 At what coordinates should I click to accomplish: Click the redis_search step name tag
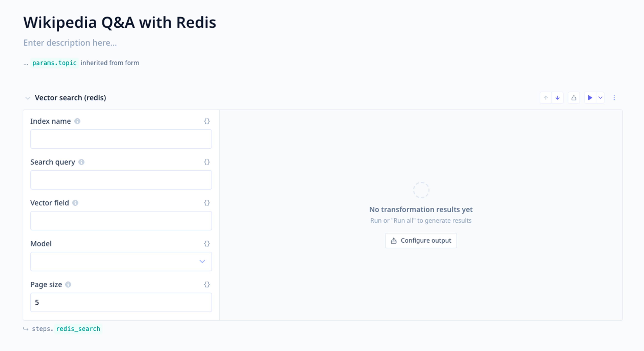pos(78,329)
